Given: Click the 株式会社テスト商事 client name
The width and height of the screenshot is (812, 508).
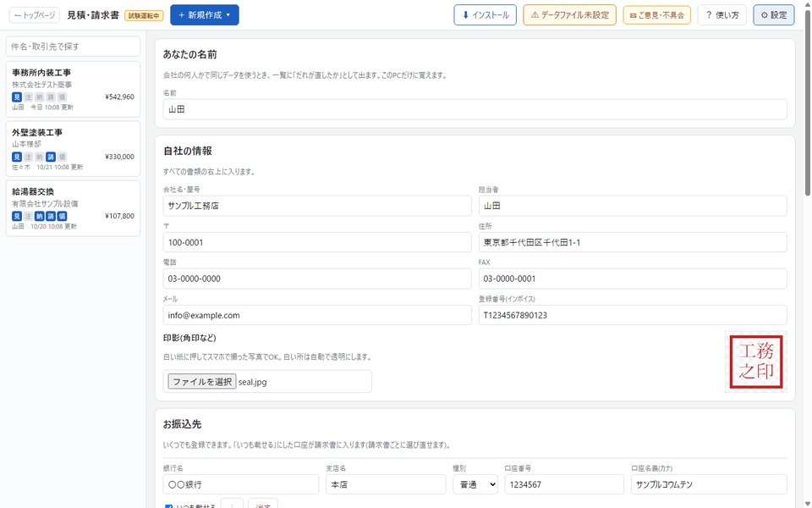Looking at the screenshot, I should pyautogui.click(x=42, y=85).
